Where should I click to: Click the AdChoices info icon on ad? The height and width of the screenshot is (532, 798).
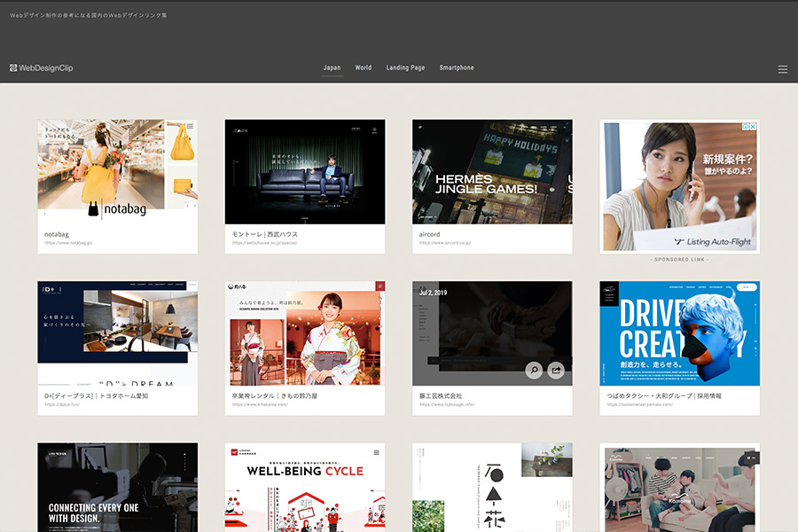[x=746, y=127]
